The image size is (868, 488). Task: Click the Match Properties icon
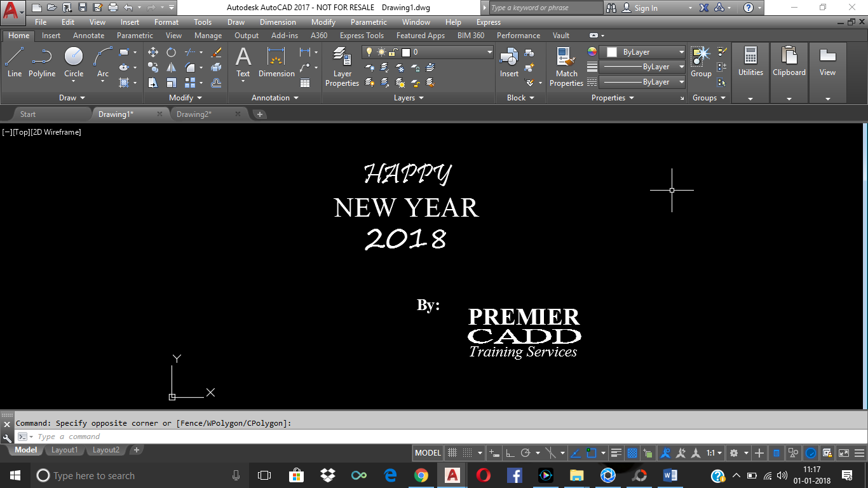point(566,67)
